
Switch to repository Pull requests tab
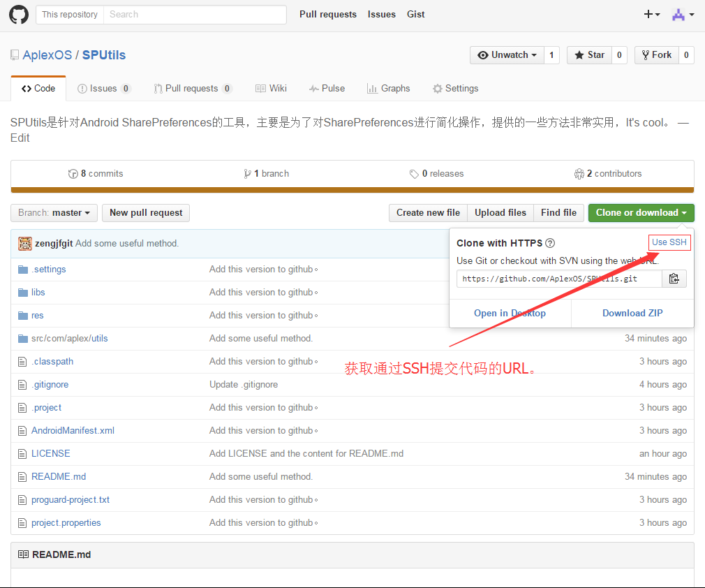click(193, 89)
